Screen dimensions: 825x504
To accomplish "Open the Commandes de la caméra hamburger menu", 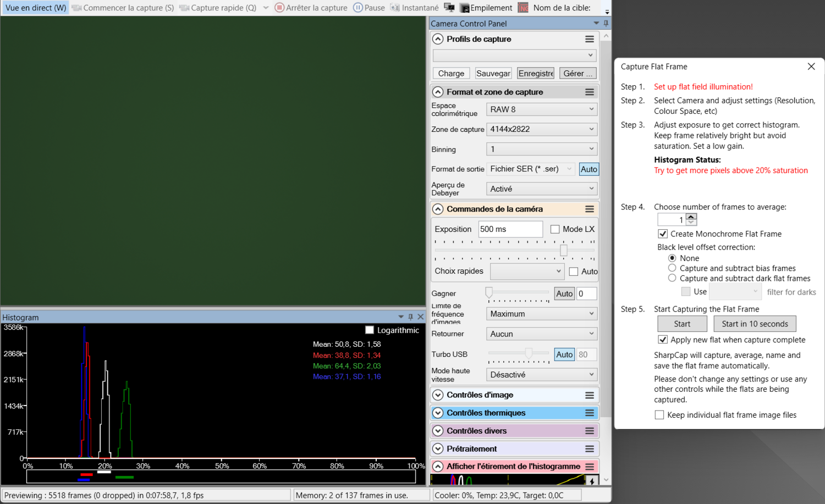I will tap(590, 209).
